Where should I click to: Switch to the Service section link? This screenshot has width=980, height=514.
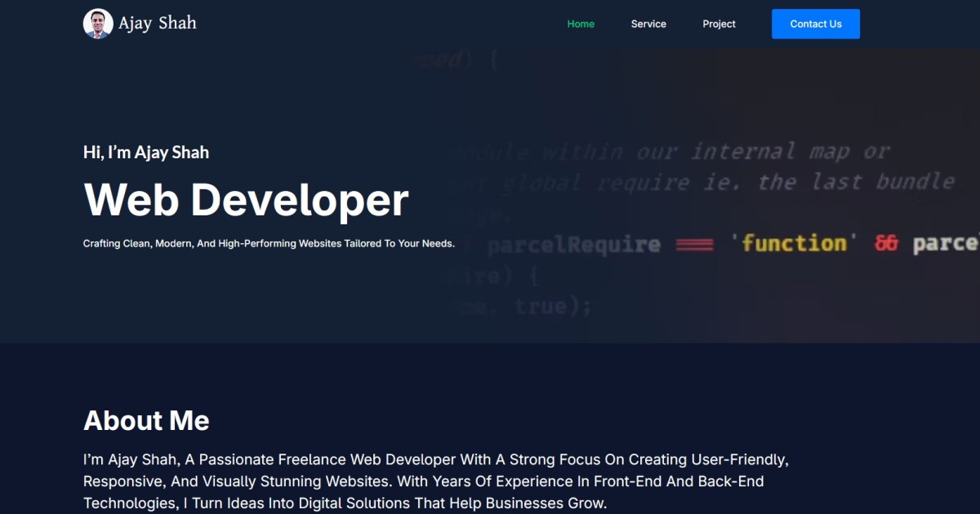(x=648, y=24)
